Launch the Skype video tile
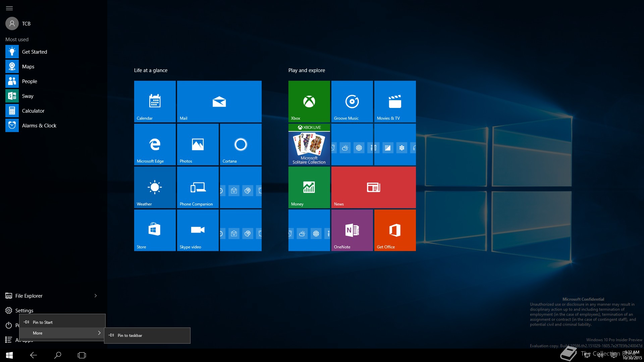The width and height of the screenshot is (644, 362). (x=198, y=230)
